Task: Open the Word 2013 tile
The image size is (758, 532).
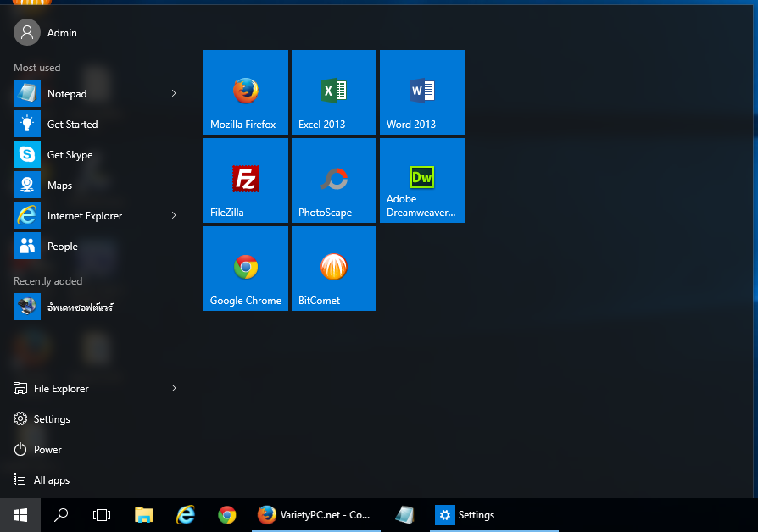Action: click(x=422, y=92)
